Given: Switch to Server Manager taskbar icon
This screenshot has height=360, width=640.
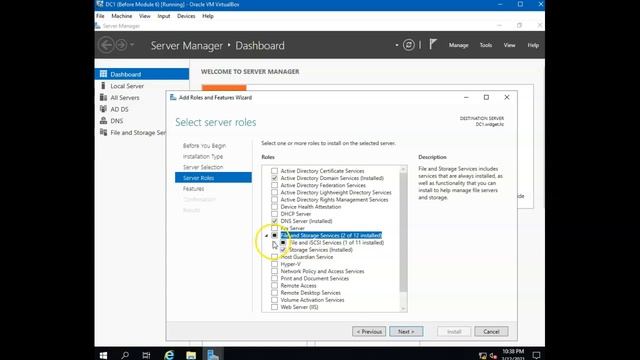Looking at the screenshot, I should (x=213, y=355).
